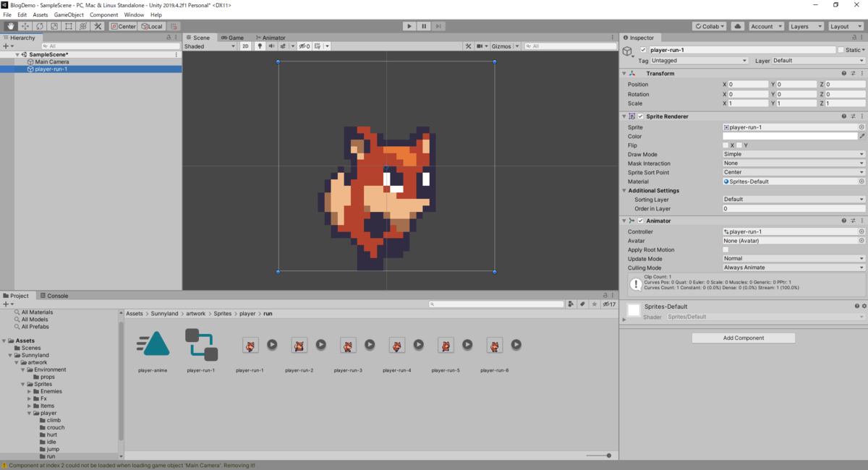Toggle scene lighting bulb icon
This screenshot has height=470, width=868.
click(260, 46)
